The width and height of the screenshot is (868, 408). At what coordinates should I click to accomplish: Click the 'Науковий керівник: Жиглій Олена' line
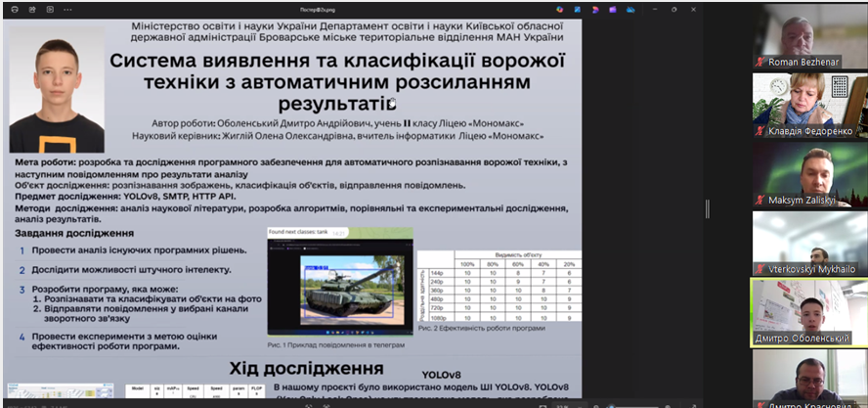point(337,136)
